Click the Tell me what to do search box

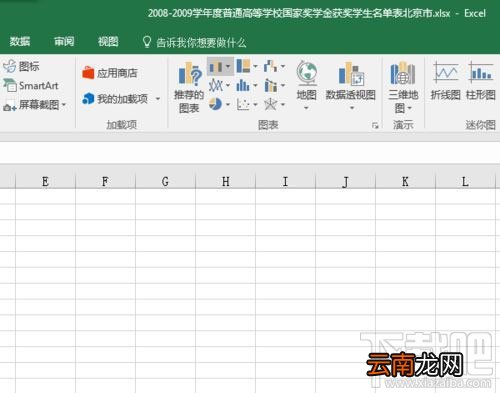(201, 43)
